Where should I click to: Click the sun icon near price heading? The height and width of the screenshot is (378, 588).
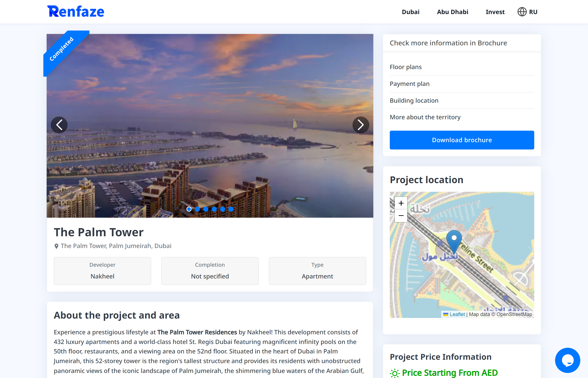(395, 373)
